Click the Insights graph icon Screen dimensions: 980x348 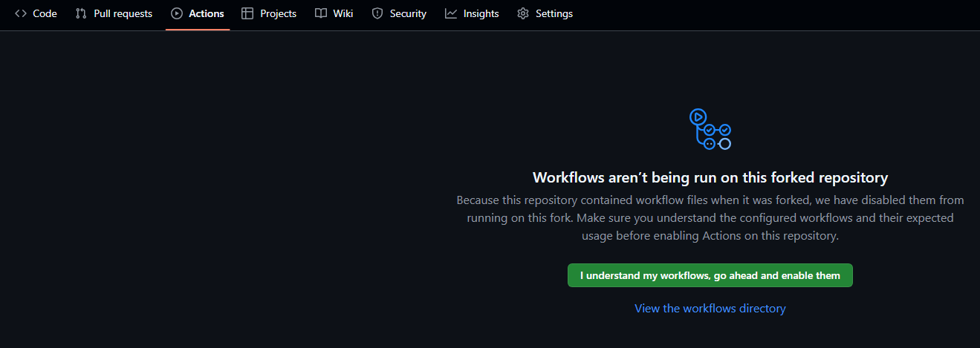[x=451, y=13]
